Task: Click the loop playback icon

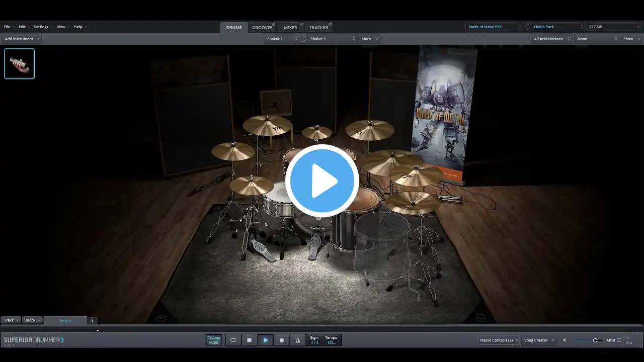Action: pyautogui.click(x=233, y=340)
